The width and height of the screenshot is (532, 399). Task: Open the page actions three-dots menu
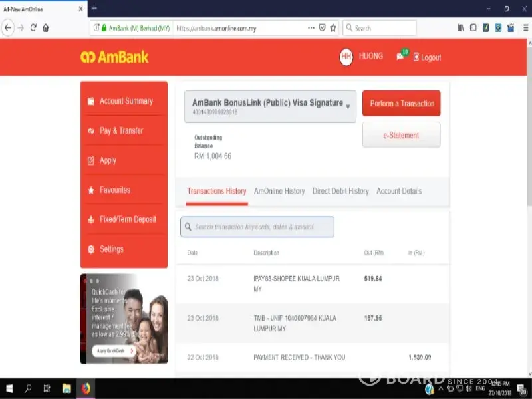(x=311, y=28)
